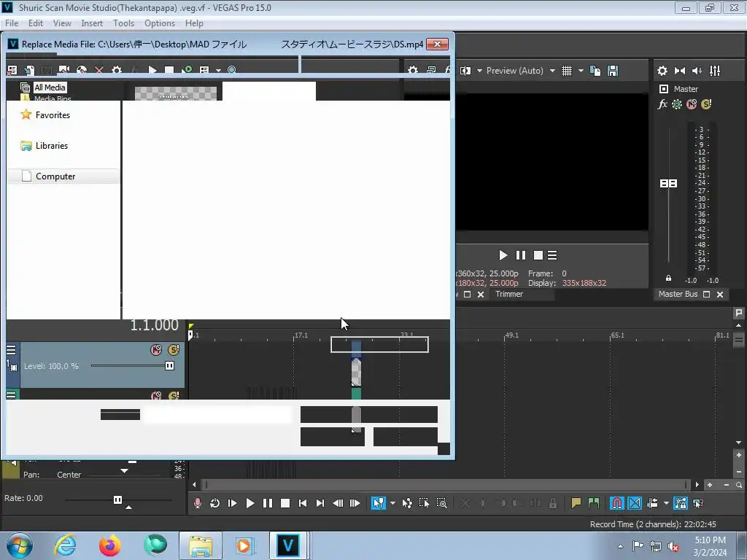
Task: Select the Normal Edit tool
Action: tap(379, 503)
